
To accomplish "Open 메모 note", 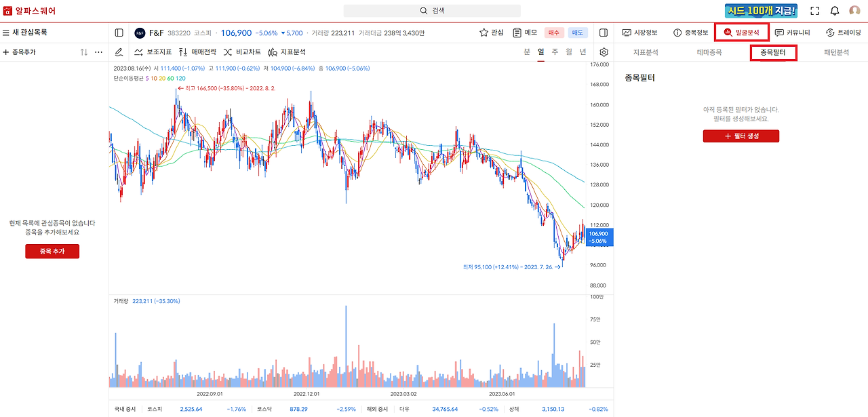I will point(525,33).
